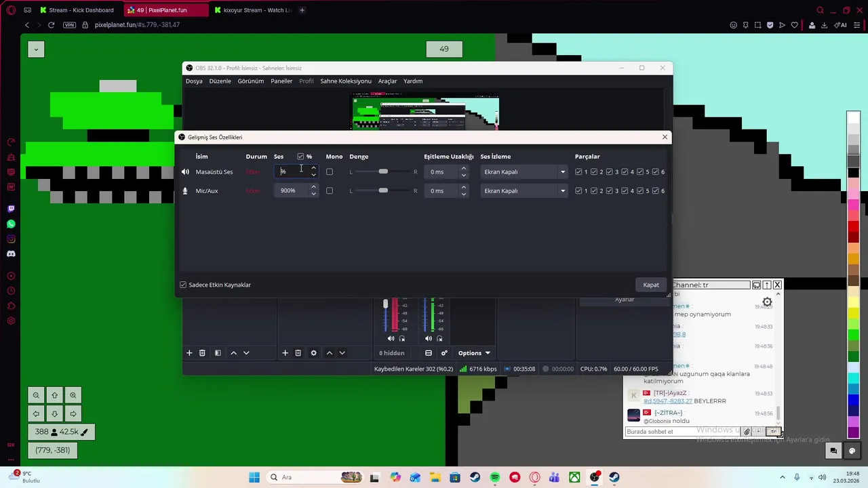Adjust Masaüstü Ses balance slider
The image size is (868, 488).
coord(383,171)
